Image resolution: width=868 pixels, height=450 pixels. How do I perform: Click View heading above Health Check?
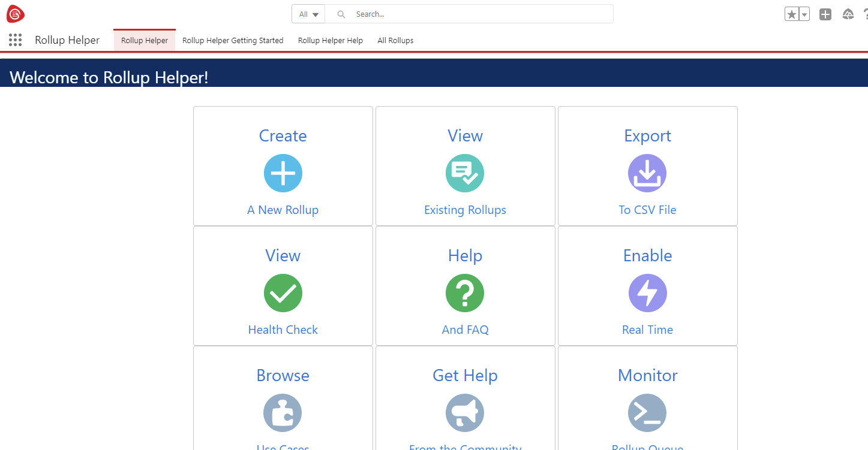click(283, 256)
